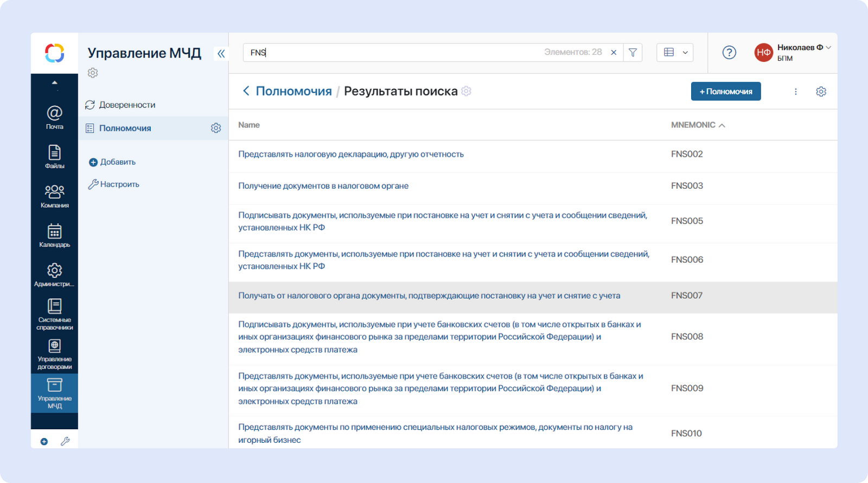
Task: Open the FNS009 'Представлять документы' банковских счетов row name
Action: (x=441, y=389)
